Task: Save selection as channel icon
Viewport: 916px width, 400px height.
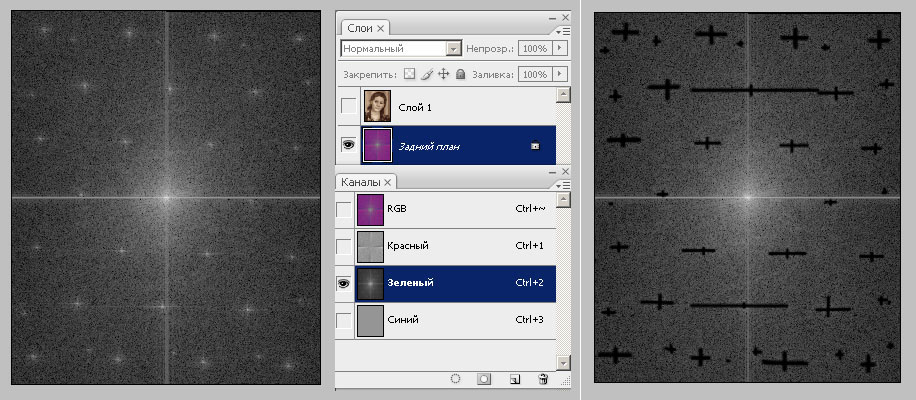Action: click(484, 379)
